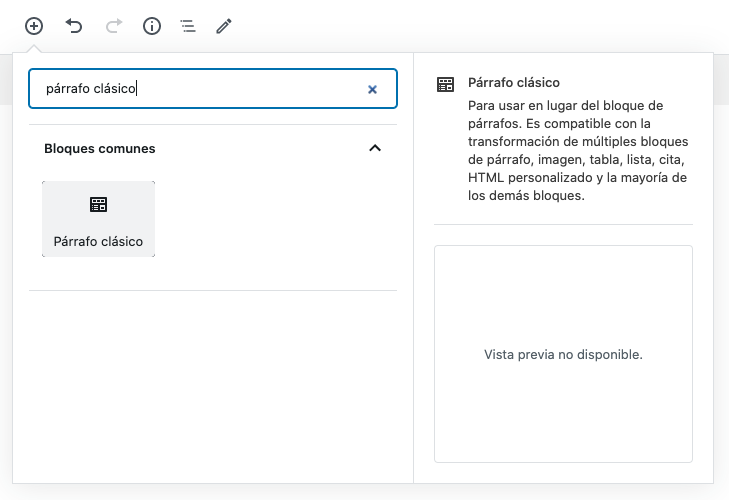Screen dimensions: 729x500
Task: Click the block description text in preview
Action: 576,150
